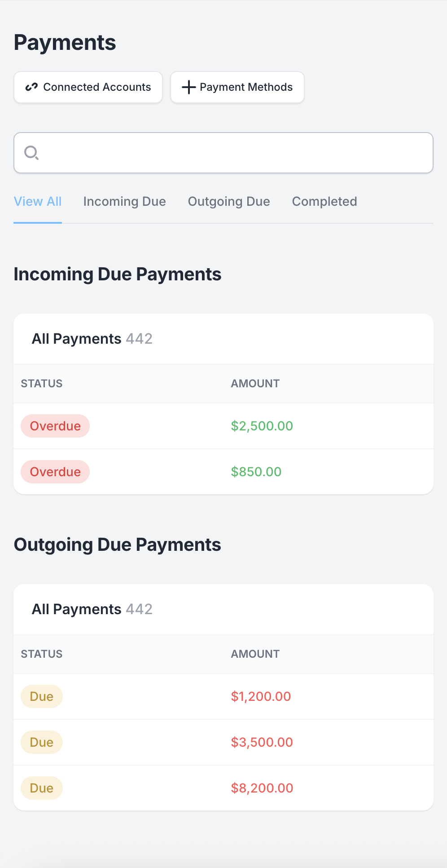Image resolution: width=447 pixels, height=868 pixels.
Task: Click the search input field
Action: click(x=223, y=153)
